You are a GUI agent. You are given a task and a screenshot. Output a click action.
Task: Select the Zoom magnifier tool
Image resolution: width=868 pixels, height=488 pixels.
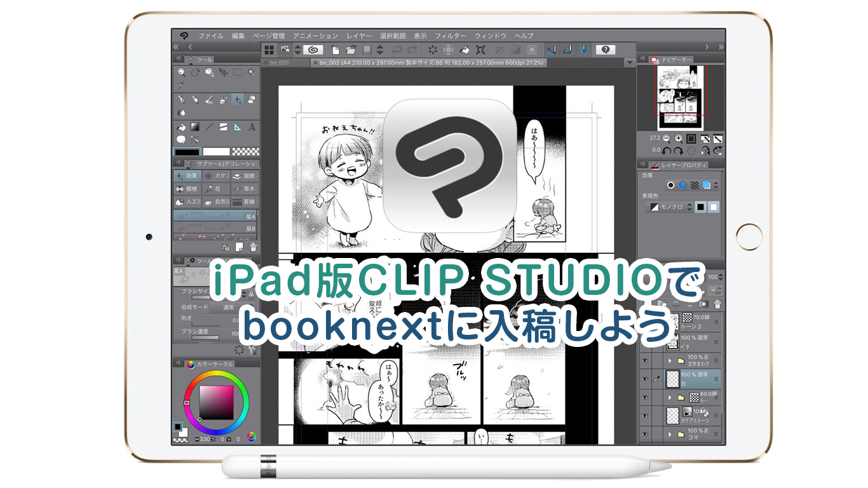(182, 71)
